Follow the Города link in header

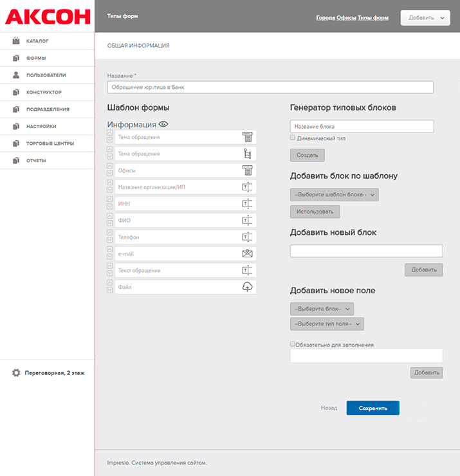(326, 18)
